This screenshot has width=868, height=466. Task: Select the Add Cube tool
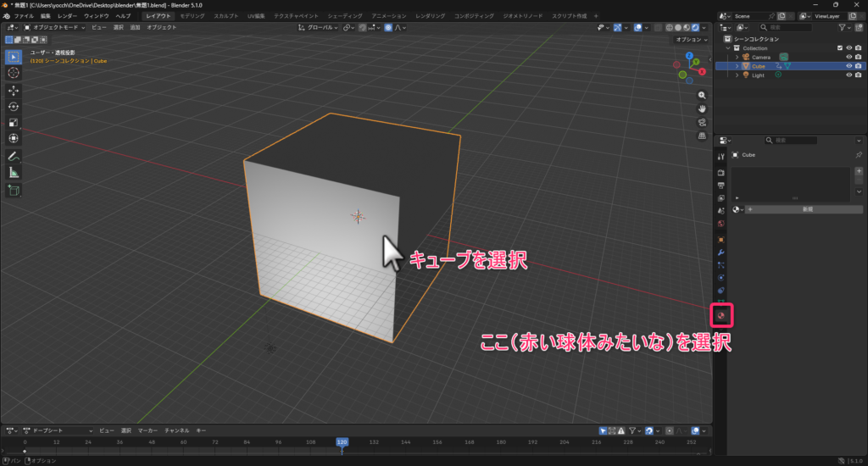[x=14, y=191]
